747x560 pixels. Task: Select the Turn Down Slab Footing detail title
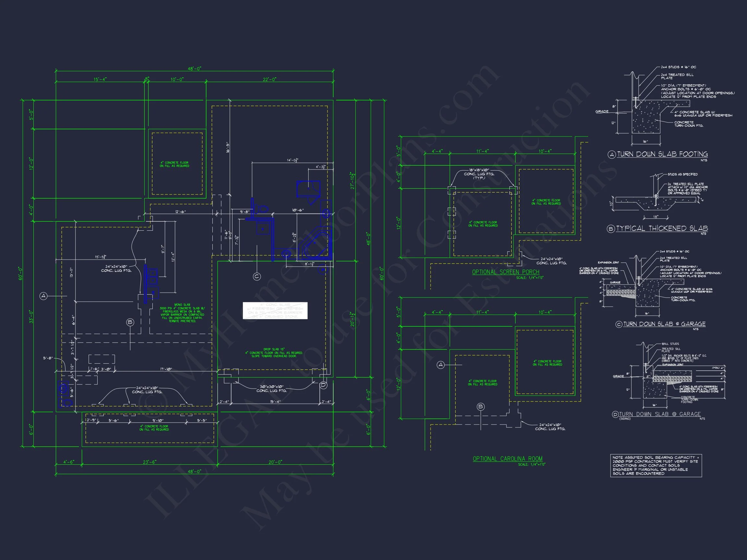[x=662, y=154]
